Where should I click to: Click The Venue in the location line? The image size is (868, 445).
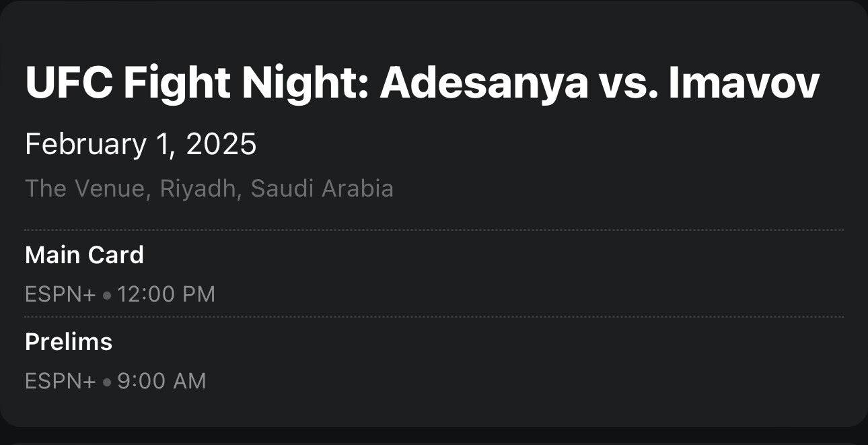(x=85, y=189)
